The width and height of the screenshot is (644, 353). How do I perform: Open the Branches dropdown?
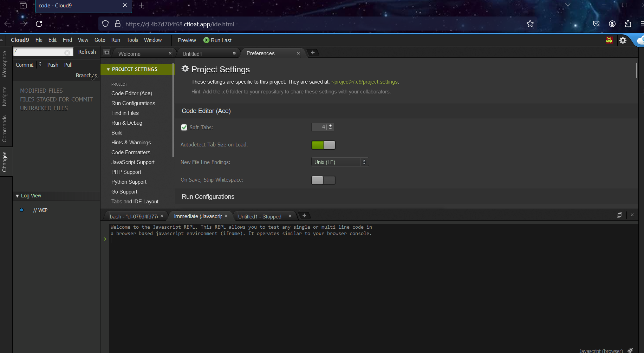(x=86, y=76)
